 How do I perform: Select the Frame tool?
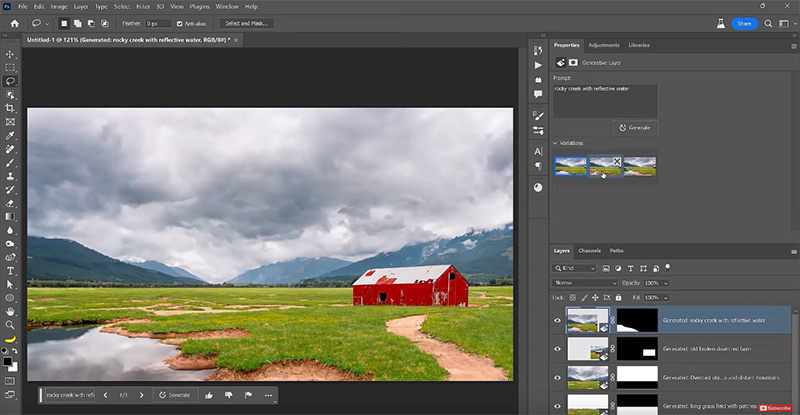coord(10,122)
